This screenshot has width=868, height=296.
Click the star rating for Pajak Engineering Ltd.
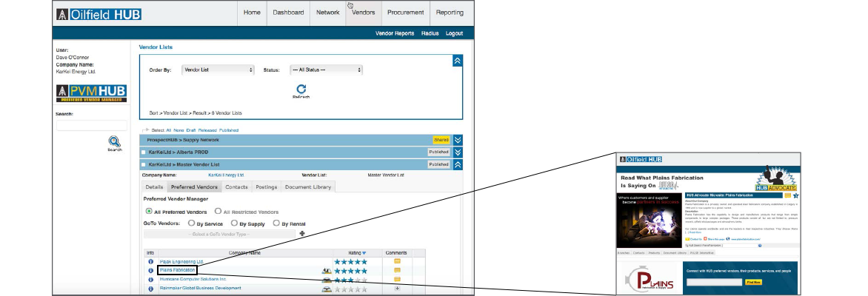[350, 262]
